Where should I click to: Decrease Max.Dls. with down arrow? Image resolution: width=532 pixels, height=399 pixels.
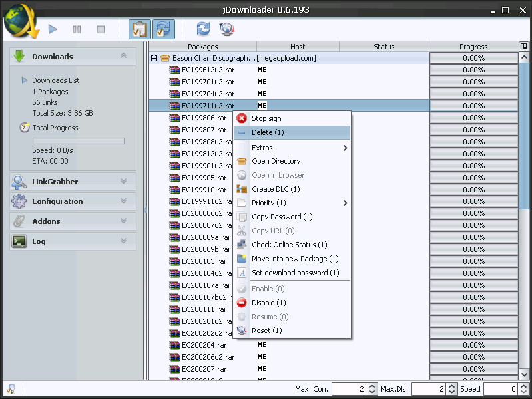pos(451,392)
